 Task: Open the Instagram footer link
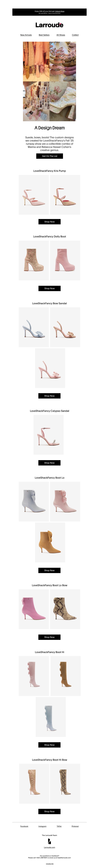pyautogui.click(x=43, y=826)
